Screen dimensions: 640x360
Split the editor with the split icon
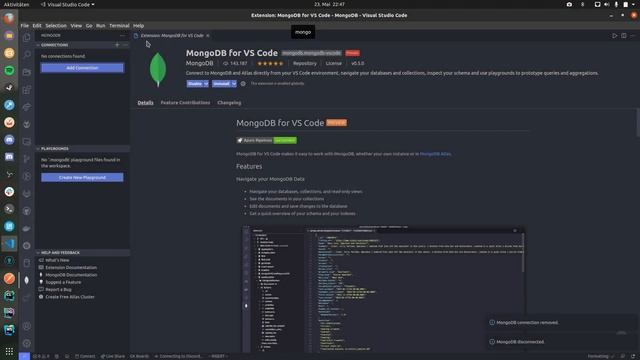click(624, 36)
